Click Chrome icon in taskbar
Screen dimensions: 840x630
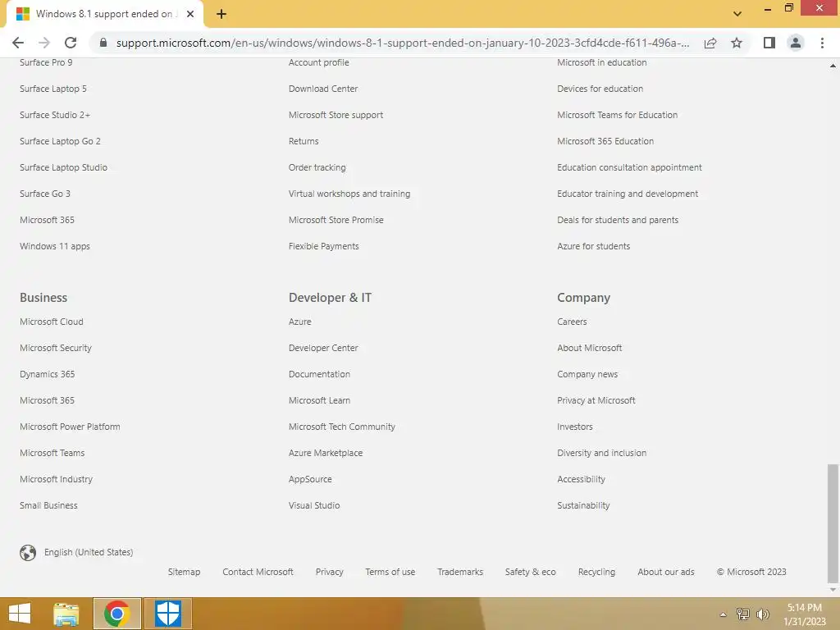pos(116,614)
